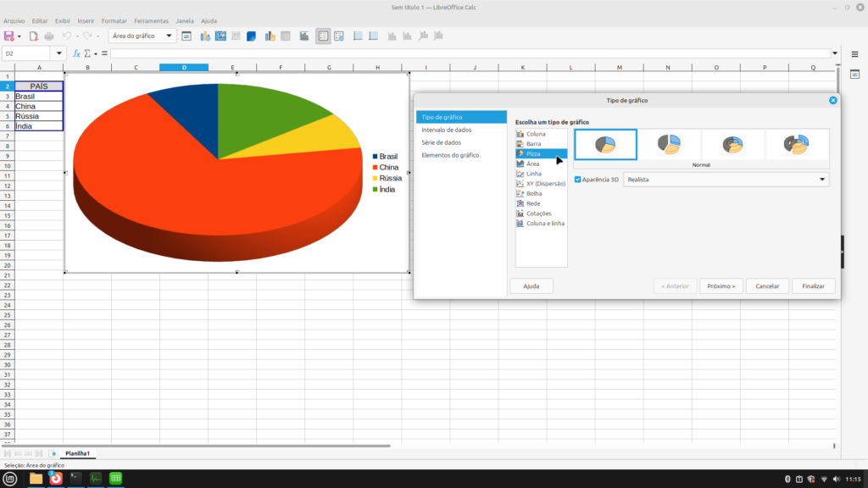Viewport: 868px width, 488px height.
Task: Open the Function Wizard fx icon
Action: (x=76, y=53)
